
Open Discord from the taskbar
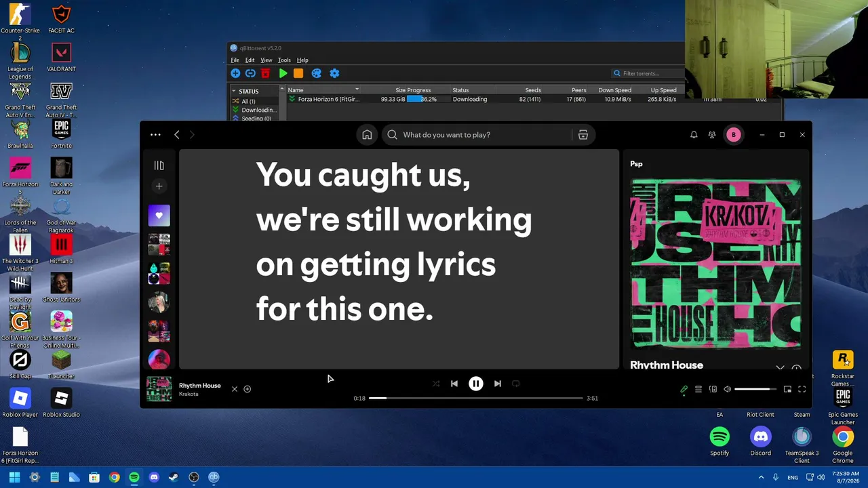[x=154, y=477]
